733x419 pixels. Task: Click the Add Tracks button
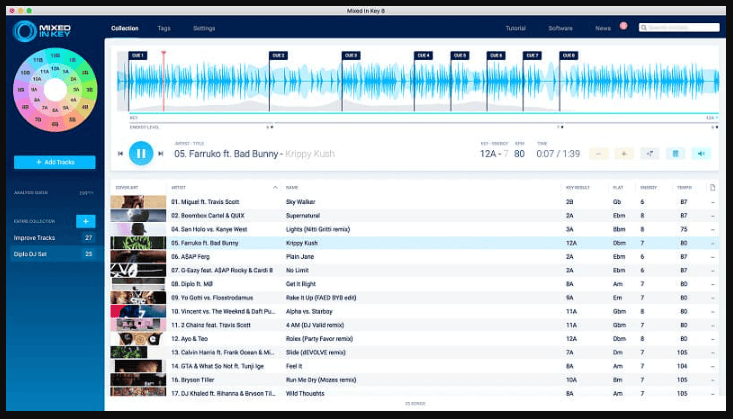pos(55,162)
